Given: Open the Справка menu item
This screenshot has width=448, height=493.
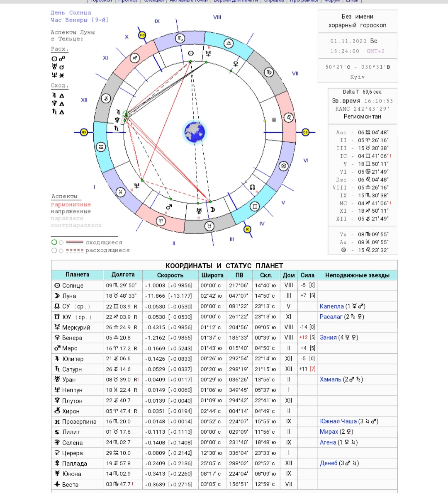Looking at the screenshot, I should click(x=274, y=1).
